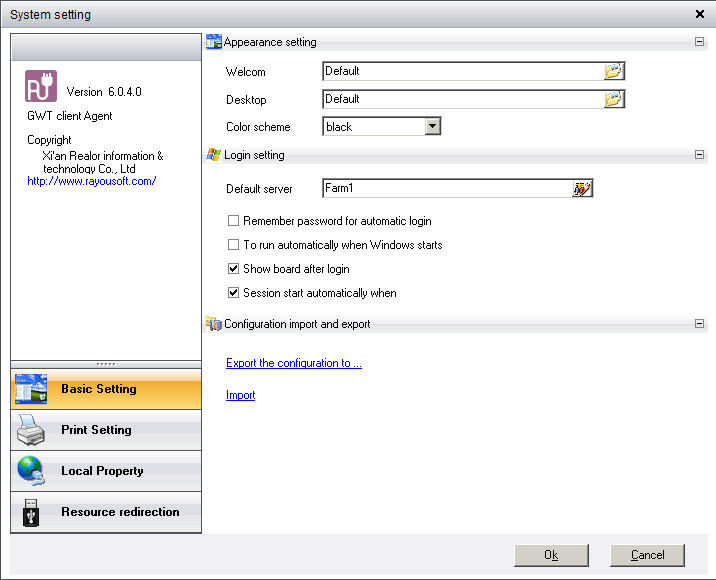Viewport: 716px width, 580px height.
Task: Collapse Configuration import and export section
Action: [699, 324]
